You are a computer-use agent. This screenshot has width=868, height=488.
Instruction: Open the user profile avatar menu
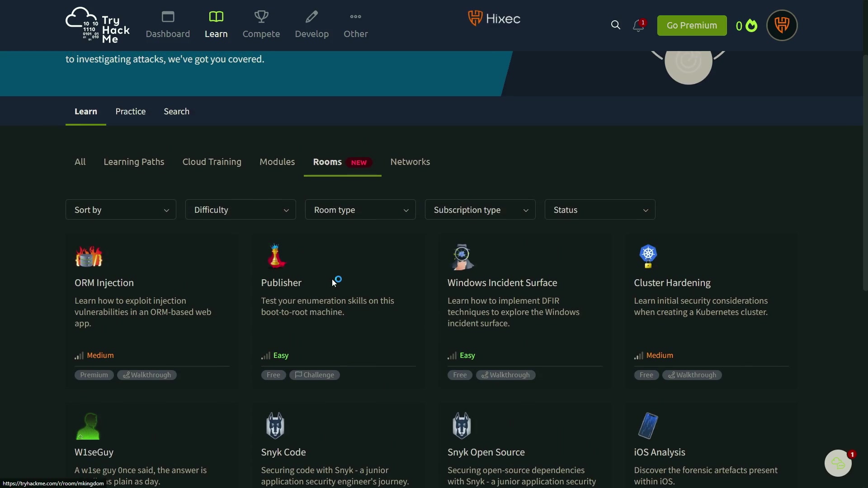coord(782,25)
